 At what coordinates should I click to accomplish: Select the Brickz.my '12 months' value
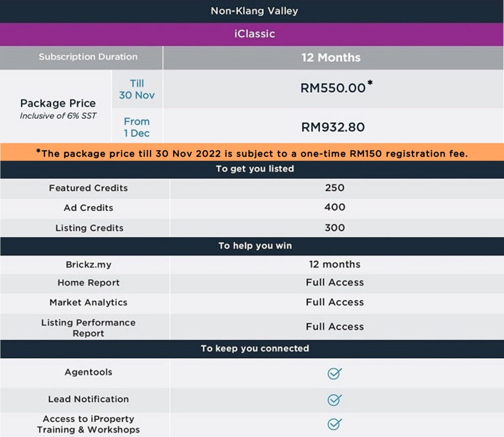coord(335,264)
